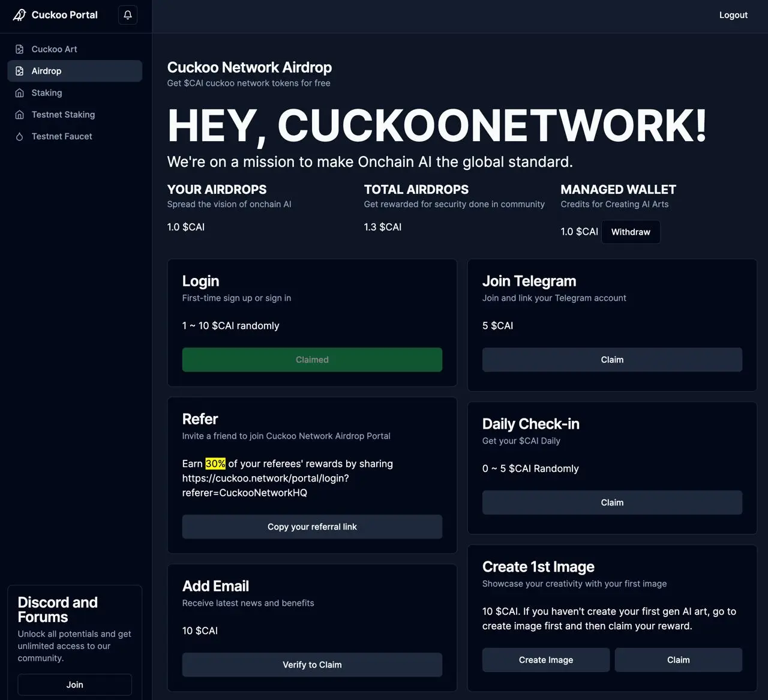Open notifications bell icon

[128, 15]
